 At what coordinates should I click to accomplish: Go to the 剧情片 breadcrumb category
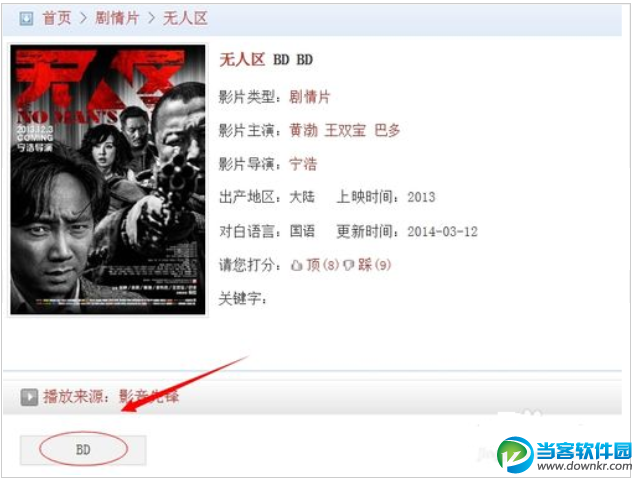click(117, 18)
